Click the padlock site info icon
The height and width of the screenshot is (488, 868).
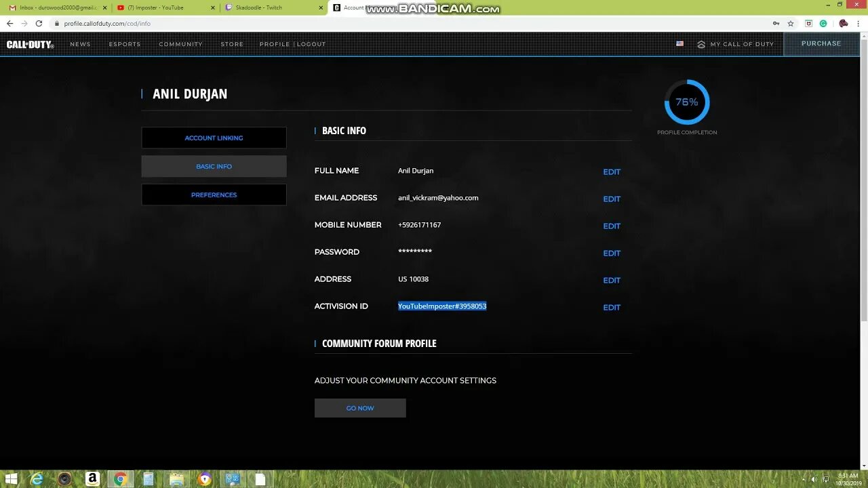(x=57, y=23)
